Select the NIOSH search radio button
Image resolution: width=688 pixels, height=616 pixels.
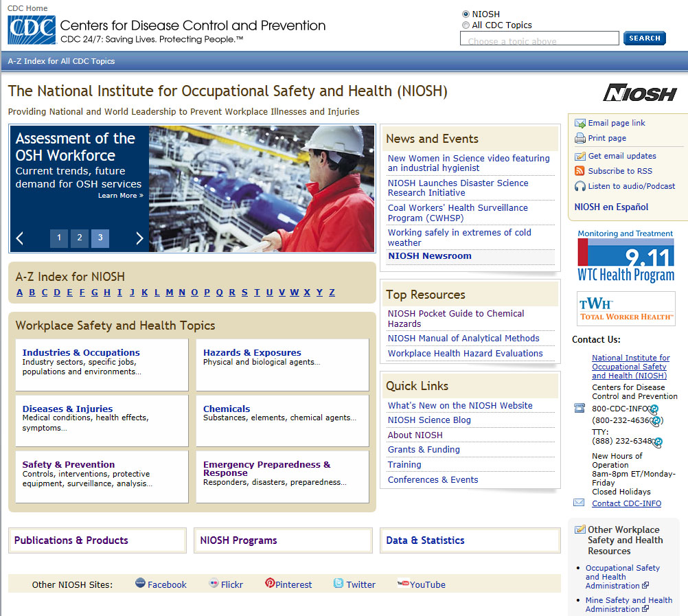[x=466, y=14]
